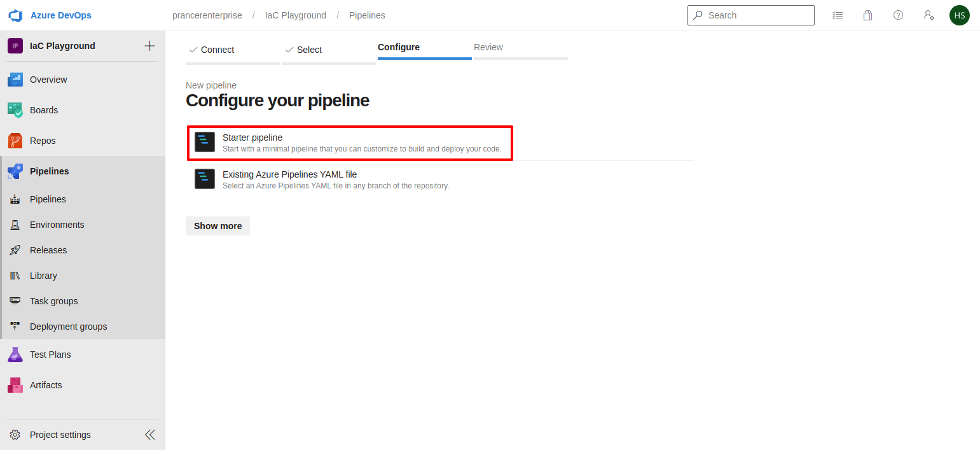Viewport: 980px width, 450px height.
Task: Open the Boards icon in sidebar
Action: pos(15,110)
